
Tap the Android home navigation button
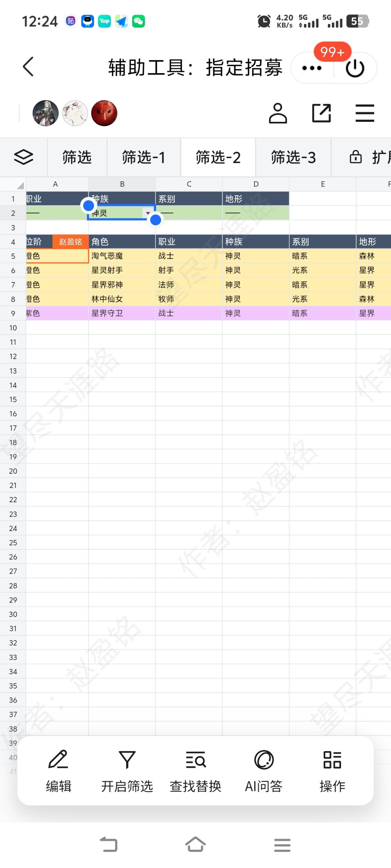195,845
